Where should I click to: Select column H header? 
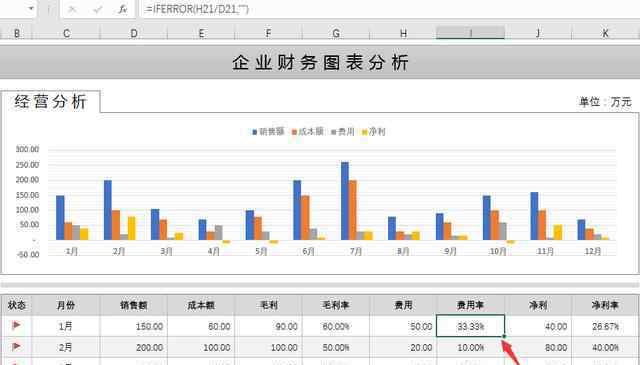point(403,33)
